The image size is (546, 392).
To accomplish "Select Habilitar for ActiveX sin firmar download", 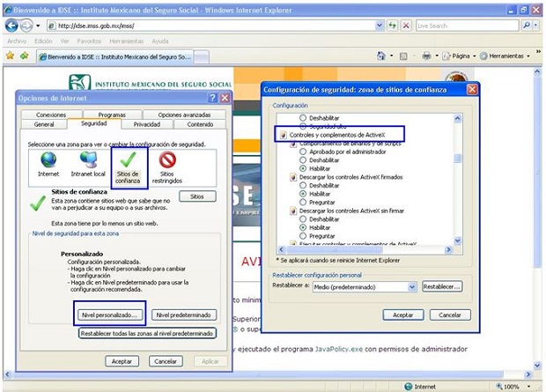I will [303, 227].
